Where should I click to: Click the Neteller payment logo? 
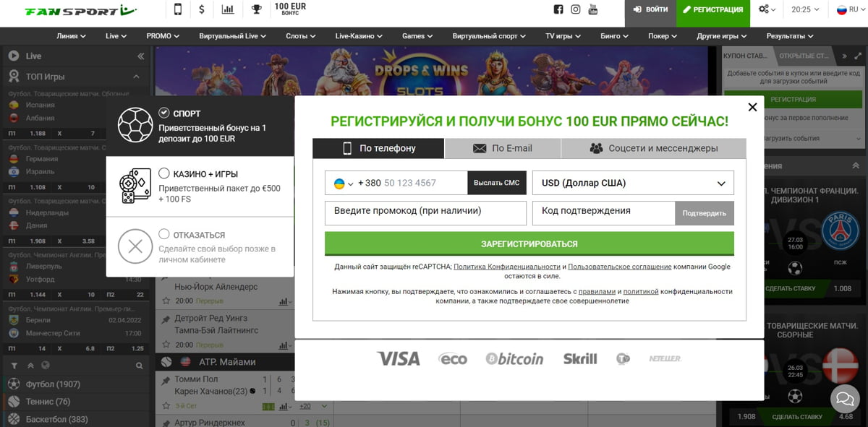tap(665, 358)
